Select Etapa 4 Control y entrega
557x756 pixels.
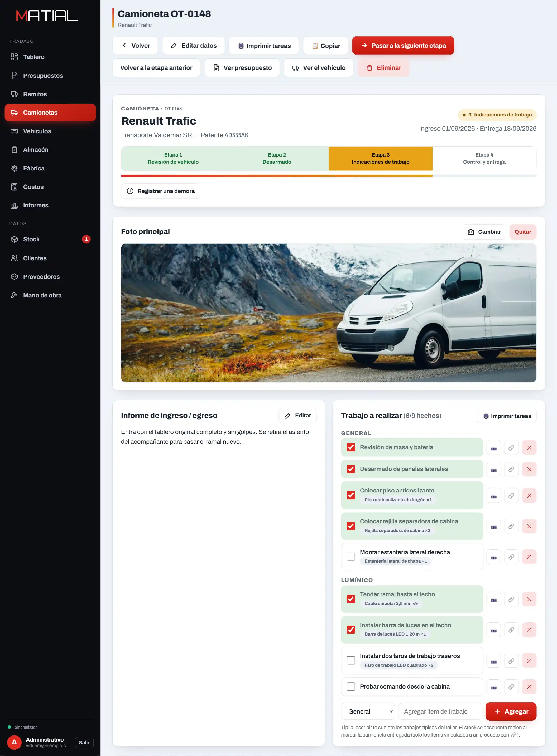click(x=484, y=158)
